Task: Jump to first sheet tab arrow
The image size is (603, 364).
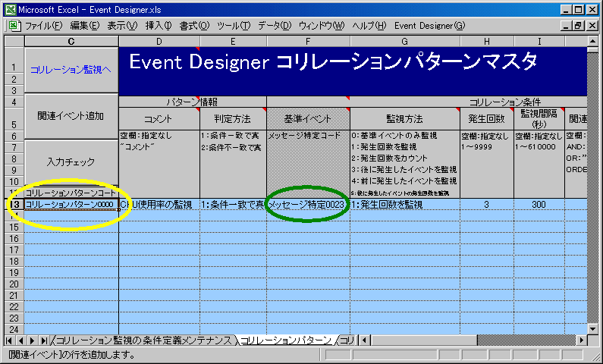Action: click(9, 340)
